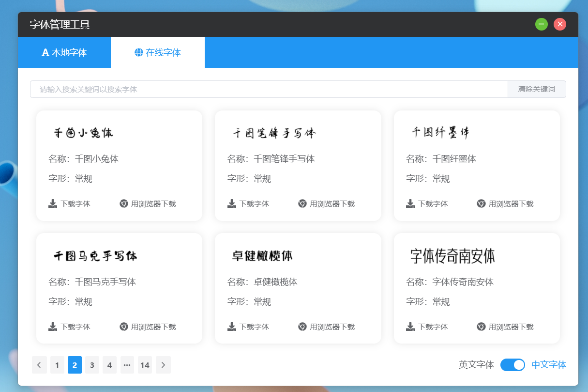Click 字形：常规 on 千图小兔体 card

click(70, 179)
